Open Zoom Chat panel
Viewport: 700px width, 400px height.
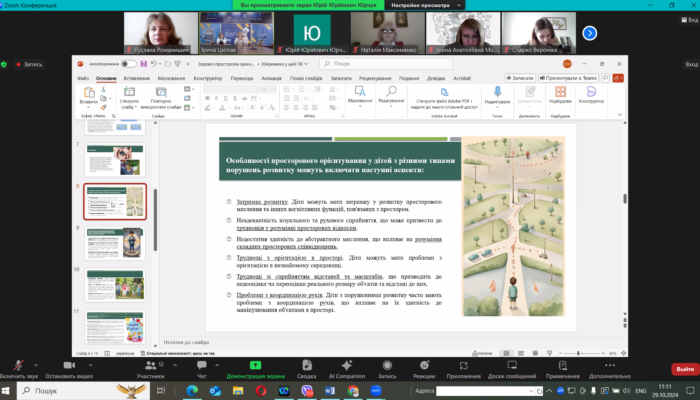pos(201,366)
